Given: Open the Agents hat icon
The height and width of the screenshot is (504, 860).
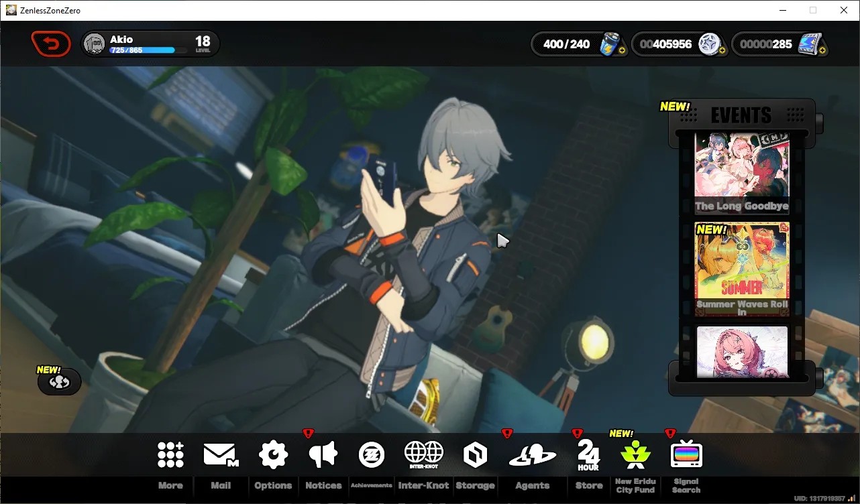Looking at the screenshot, I should coord(533,456).
